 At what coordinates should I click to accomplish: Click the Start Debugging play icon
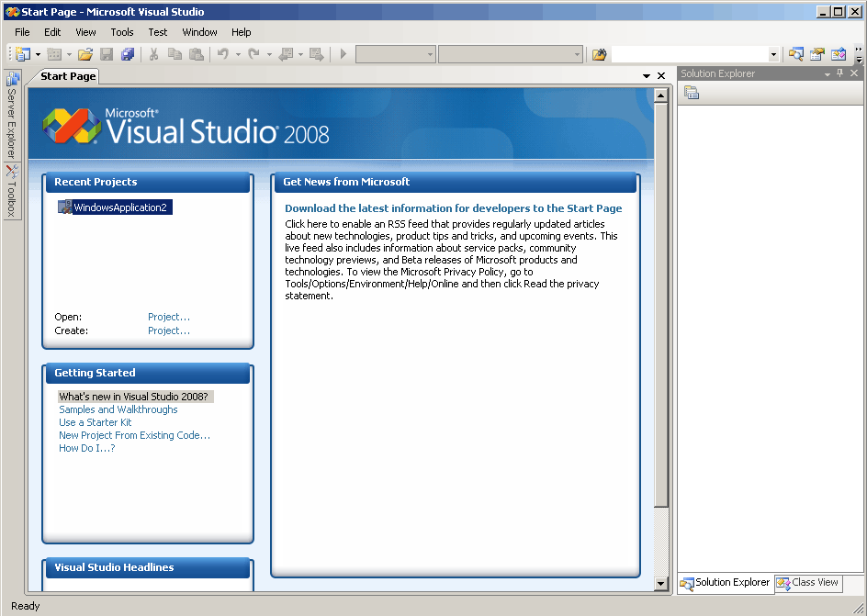[343, 54]
